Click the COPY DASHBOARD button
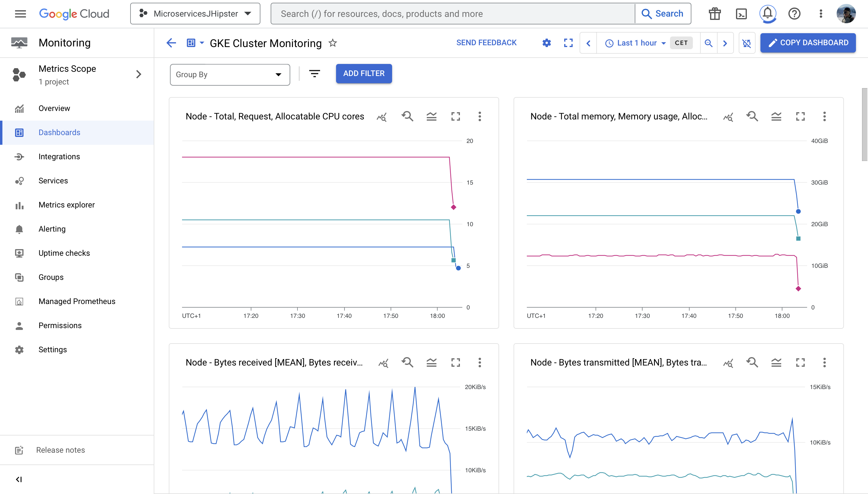The height and width of the screenshot is (494, 868). point(808,43)
